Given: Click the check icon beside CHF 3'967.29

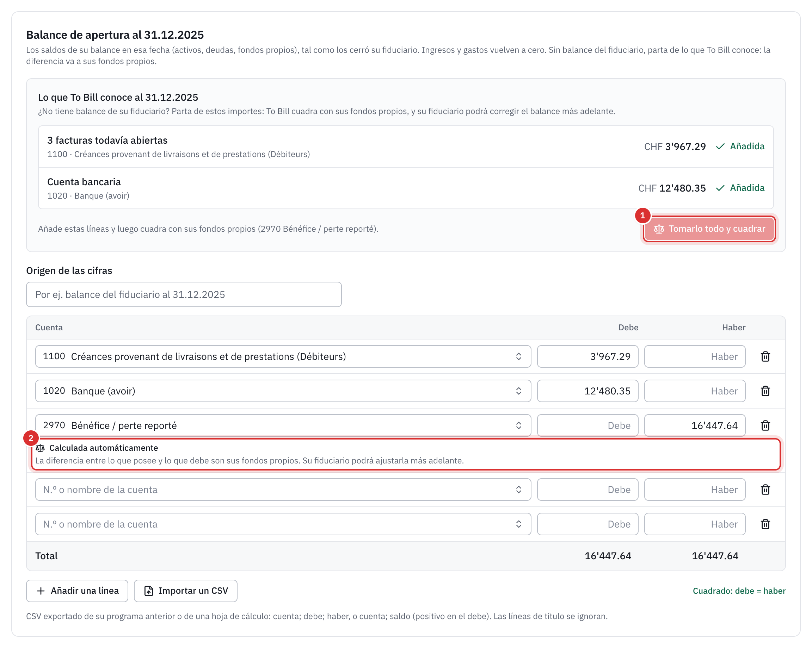Looking at the screenshot, I should [720, 147].
